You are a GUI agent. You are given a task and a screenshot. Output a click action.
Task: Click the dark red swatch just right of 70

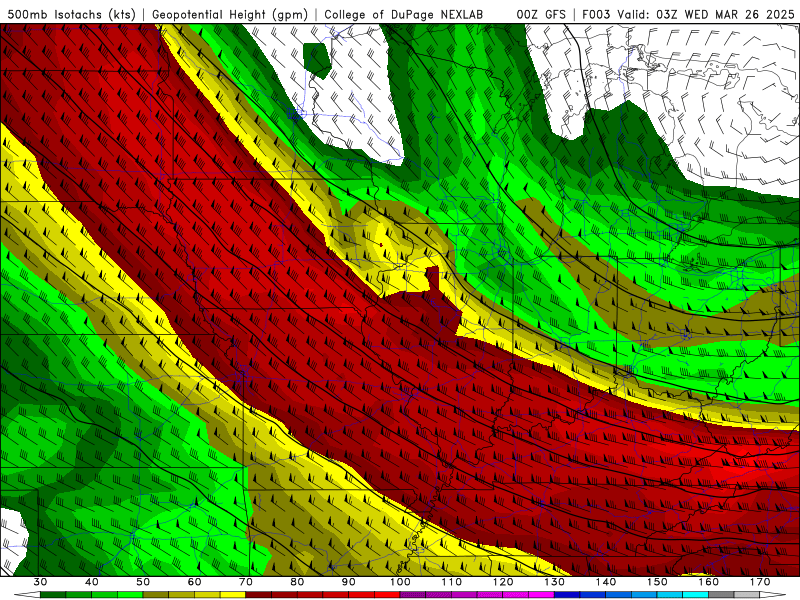point(259,595)
